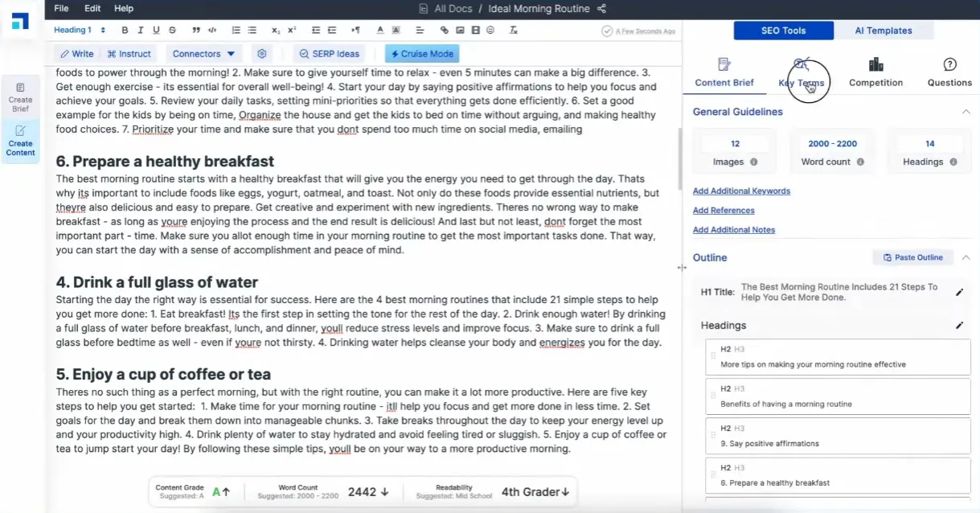The height and width of the screenshot is (513, 980).
Task: Click Add Additional Notes link
Action: (x=734, y=230)
